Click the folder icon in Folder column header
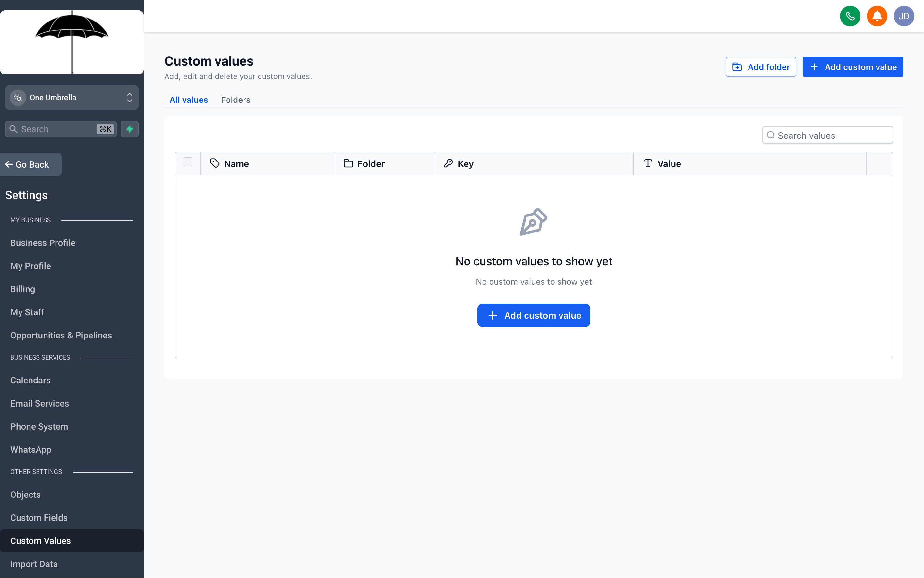The image size is (924, 578). point(348,163)
